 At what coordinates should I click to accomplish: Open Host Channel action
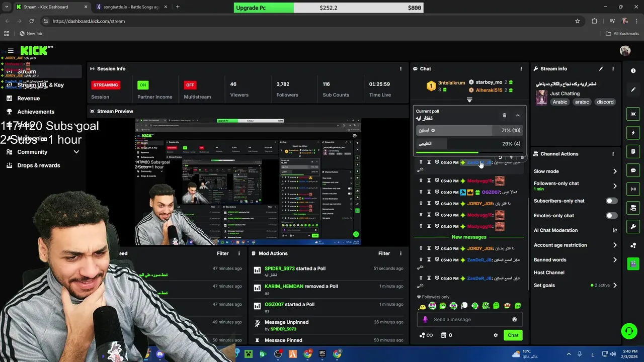coord(549,273)
